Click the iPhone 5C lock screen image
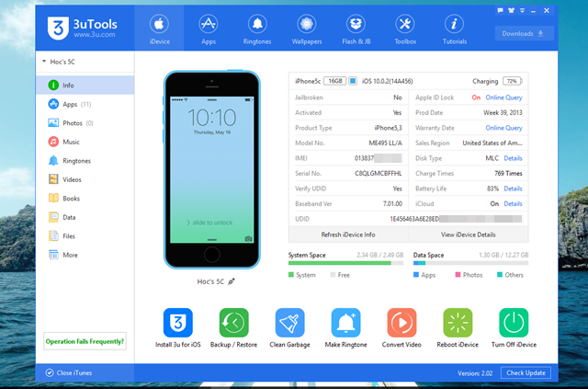This screenshot has height=389, width=588. click(212, 170)
